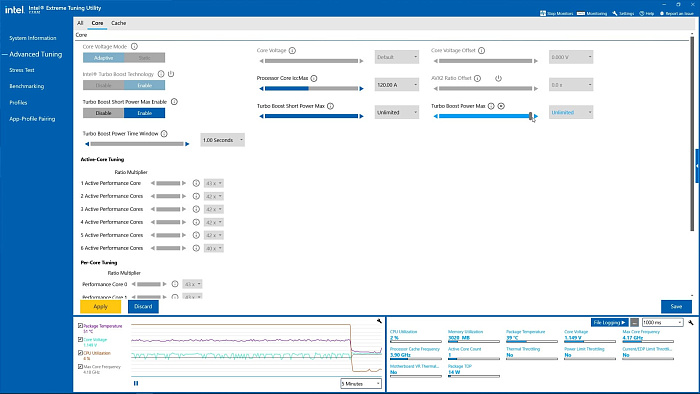Click the yellow Apply button

click(100, 307)
